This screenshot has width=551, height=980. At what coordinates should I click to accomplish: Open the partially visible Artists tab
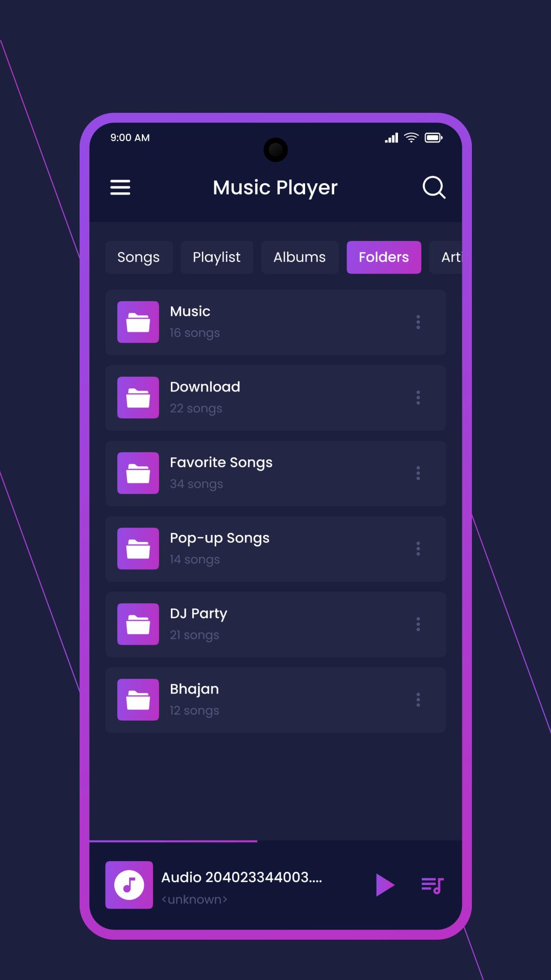[446, 257]
